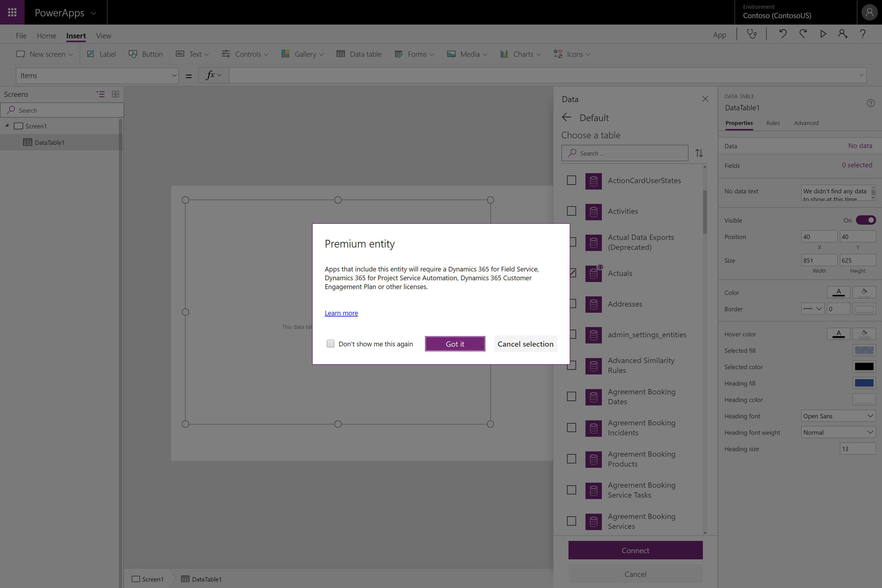Click the Redo arrow icon

(x=803, y=34)
